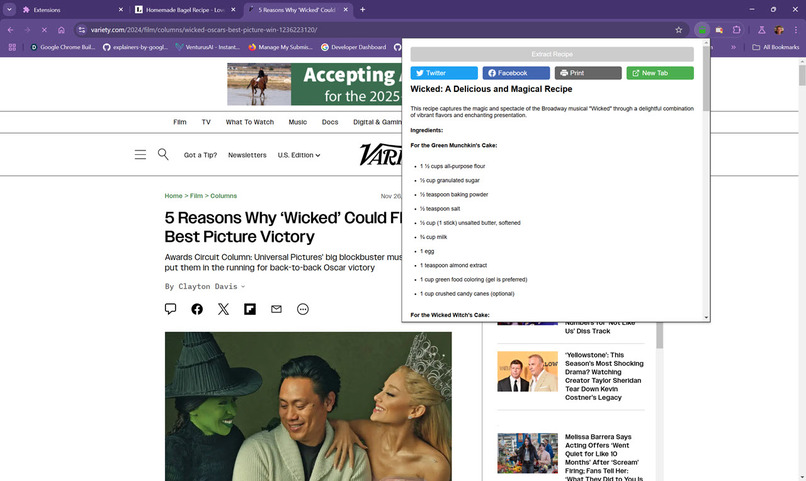Click the recipe popup scrollbar up arrow
The width and height of the screenshot is (806, 481).
(706, 43)
